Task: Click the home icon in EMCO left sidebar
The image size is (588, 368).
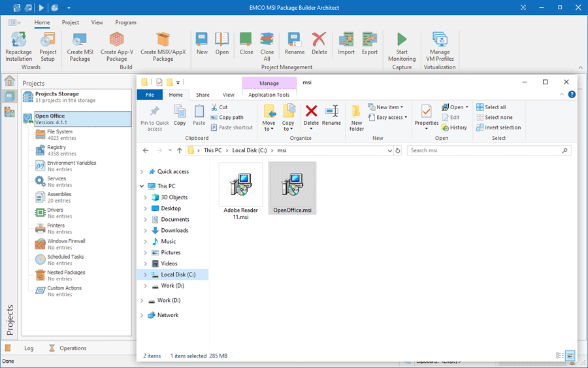Action: tap(9, 80)
